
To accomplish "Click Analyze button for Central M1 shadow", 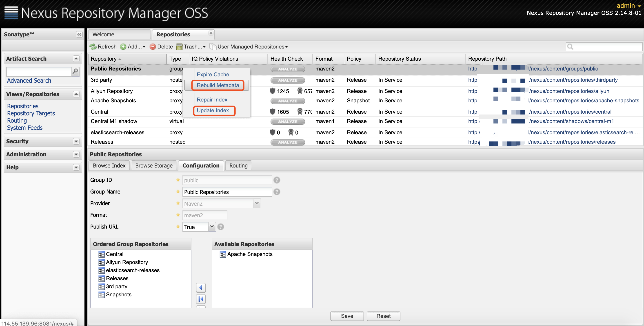I will 288,122.
